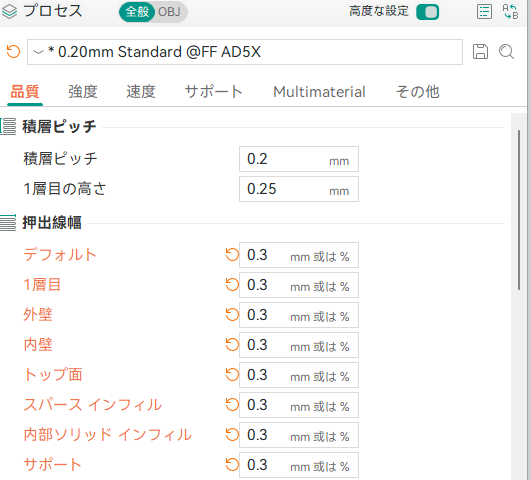Switch to the Multimaterial tab
The height and width of the screenshot is (480, 531).
point(319,92)
